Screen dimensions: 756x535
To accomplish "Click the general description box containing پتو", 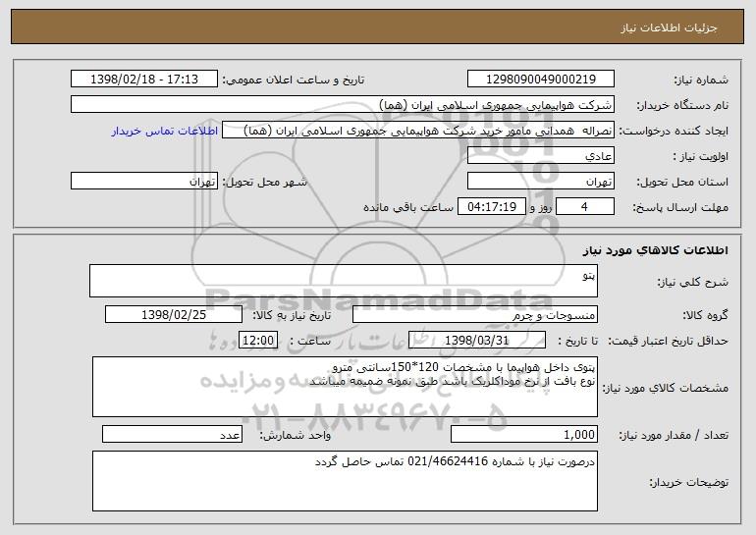I will pos(344,281).
